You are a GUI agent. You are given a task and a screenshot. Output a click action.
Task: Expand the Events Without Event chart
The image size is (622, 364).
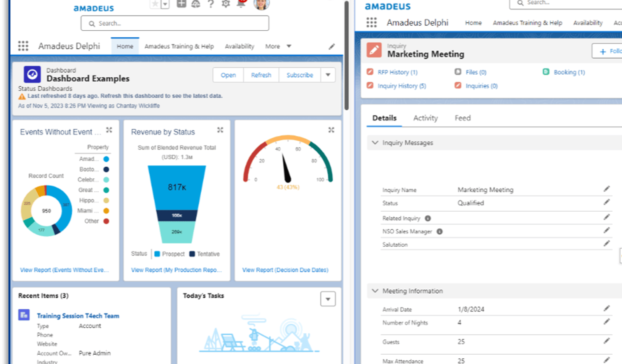tap(109, 130)
